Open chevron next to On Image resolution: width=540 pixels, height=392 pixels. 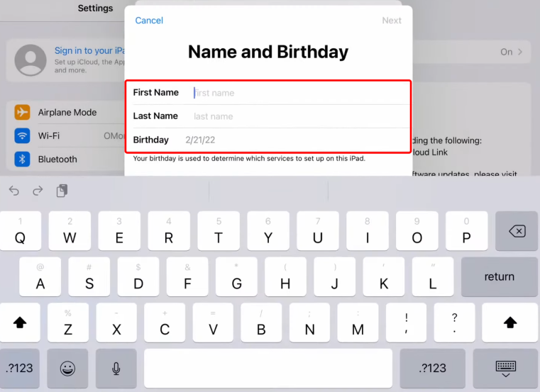click(x=520, y=52)
